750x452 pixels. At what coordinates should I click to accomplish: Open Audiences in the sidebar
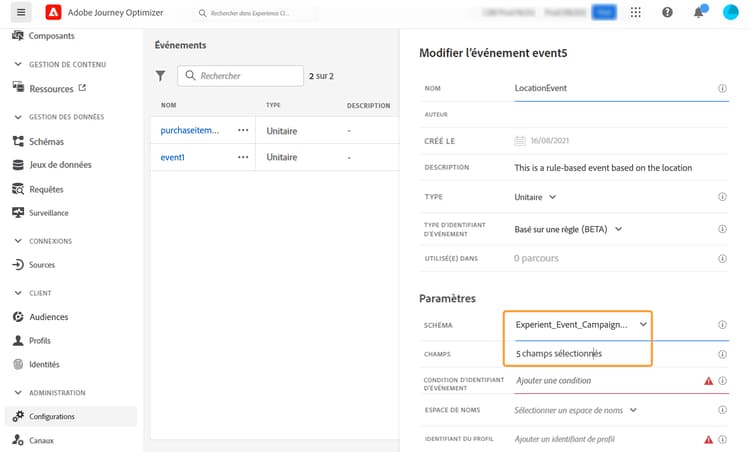[48, 317]
